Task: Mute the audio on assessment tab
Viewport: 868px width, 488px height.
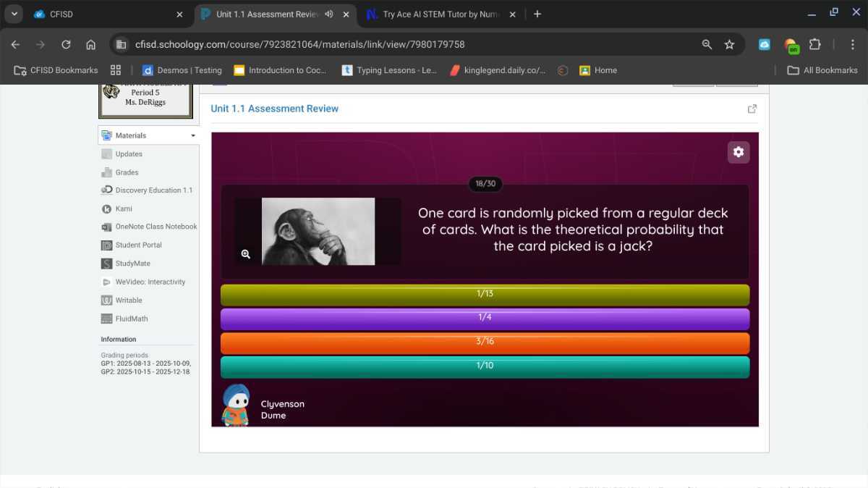Action: pyautogui.click(x=329, y=14)
